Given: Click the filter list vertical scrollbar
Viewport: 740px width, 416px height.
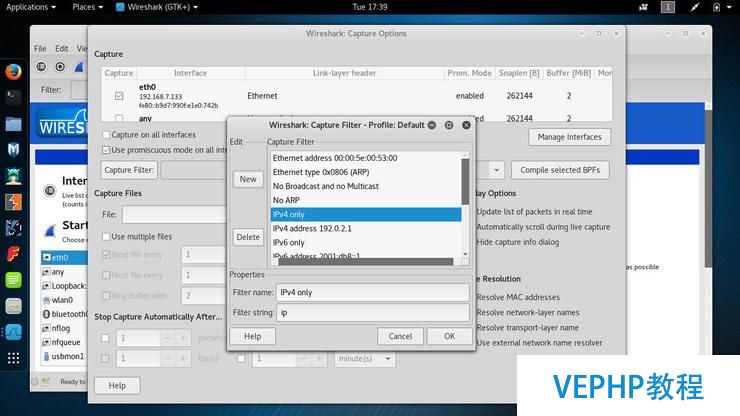Looking at the screenshot, I should 465,182.
